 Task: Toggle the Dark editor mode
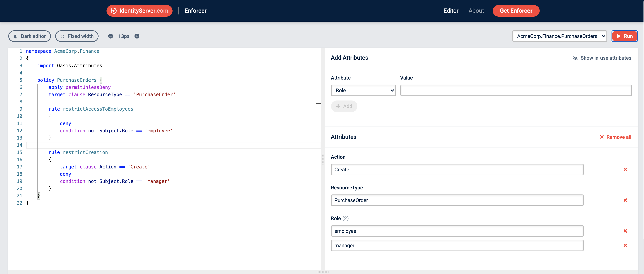pyautogui.click(x=29, y=36)
